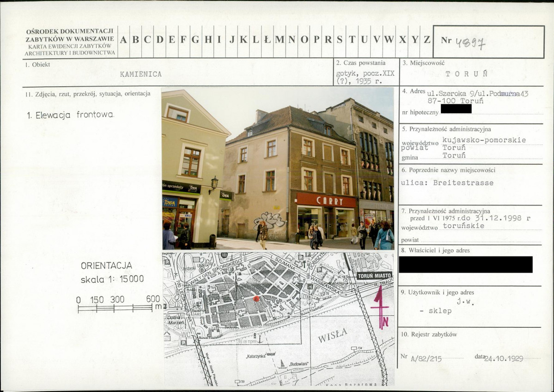The width and height of the screenshot is (554, 392).
Task: Click the TORUŃ MIASTO label on the map
Action: 374,276
